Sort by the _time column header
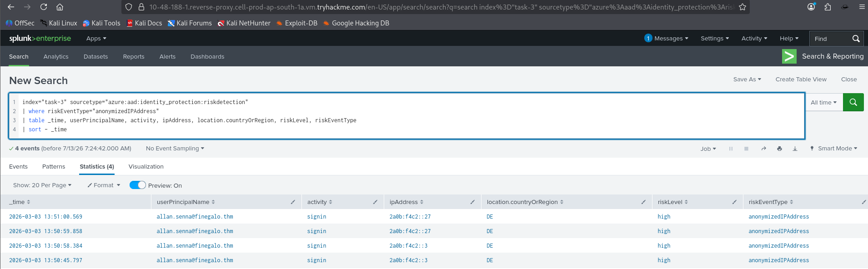868x269 pixels. (20, 202)
